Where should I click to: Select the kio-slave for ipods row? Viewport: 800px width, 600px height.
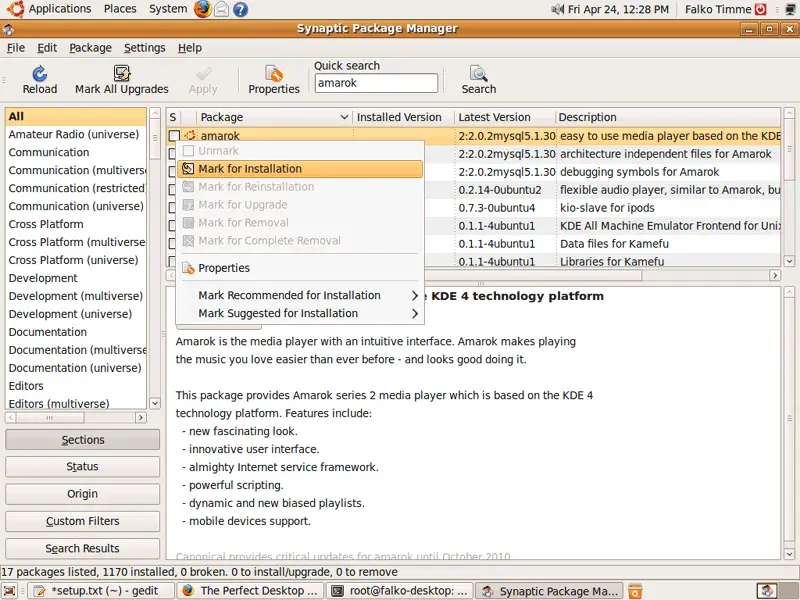[x=473, y=208]
